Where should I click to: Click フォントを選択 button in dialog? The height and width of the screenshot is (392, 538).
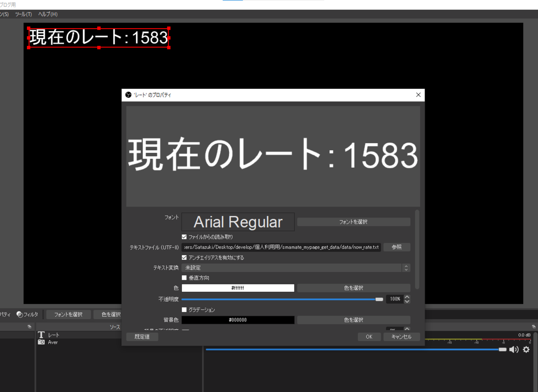353,222
